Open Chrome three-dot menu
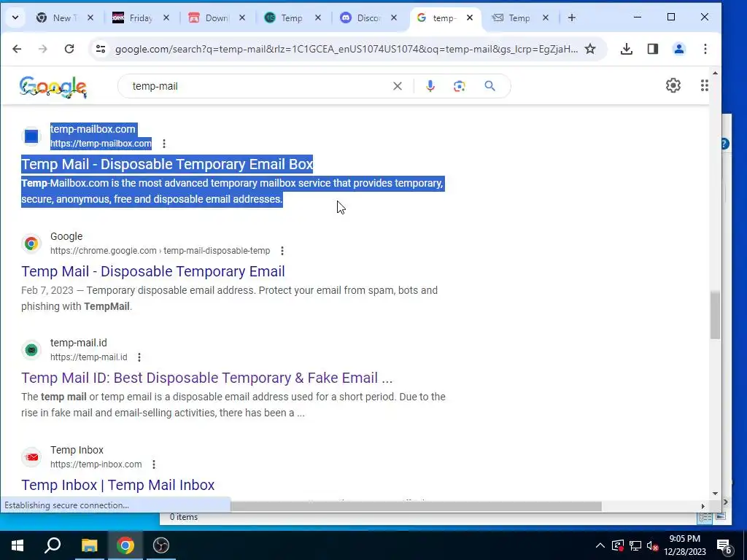This screenshot has height=560, width=747. [x=705, y=49]
